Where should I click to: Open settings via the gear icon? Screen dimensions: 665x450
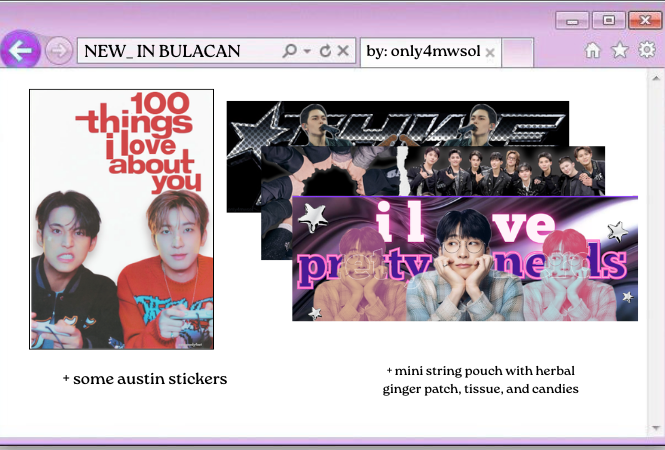coord(647,50)
